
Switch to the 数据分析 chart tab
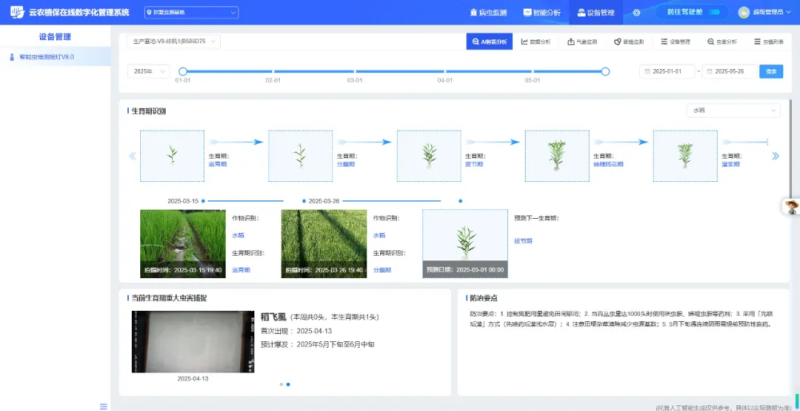tap(538, 42)
